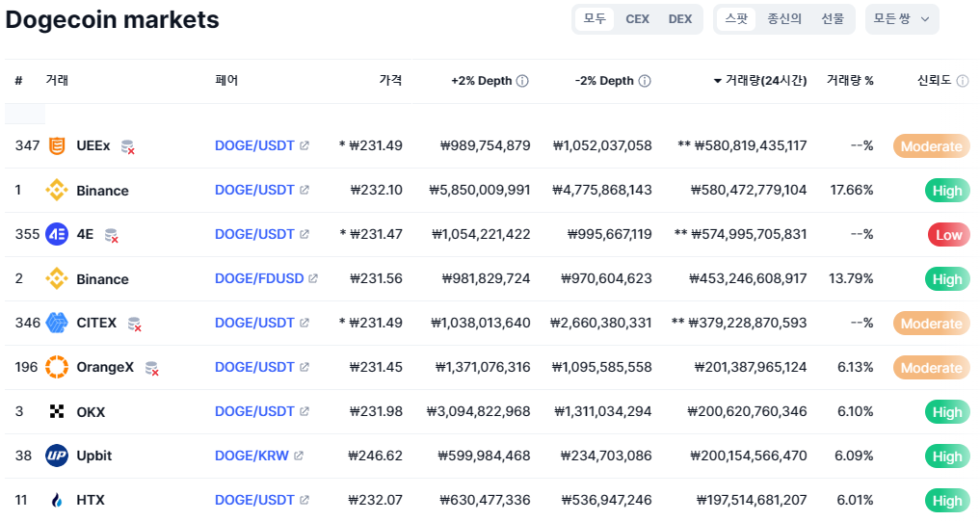Click the Upbit exchange name
980x521 pixels.
pyautogui.click(x=94, y=456)
